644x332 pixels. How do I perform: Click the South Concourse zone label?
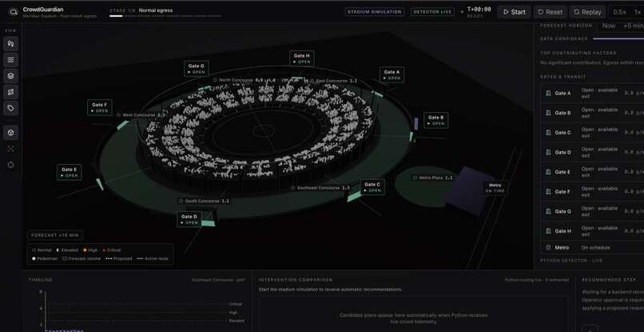point(204,201)
